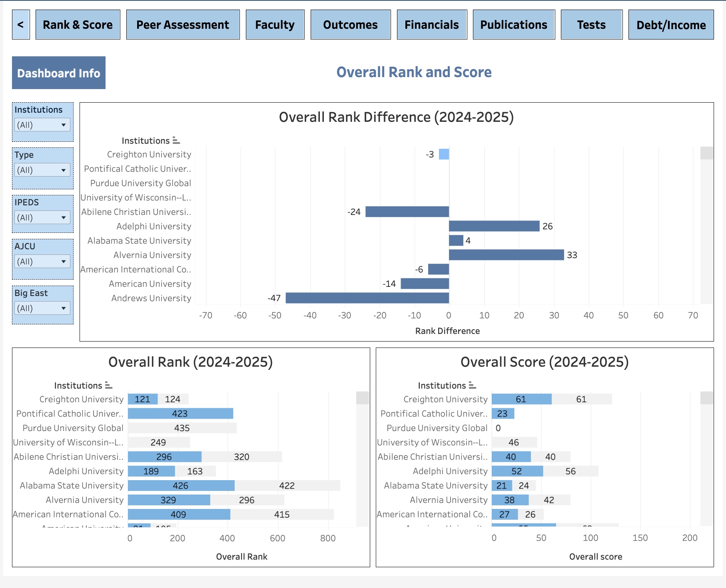726x588 pixels.
Task: Select the Alvernia University 38 score bar
Action: pyautogui.click(x=510, y=500)
